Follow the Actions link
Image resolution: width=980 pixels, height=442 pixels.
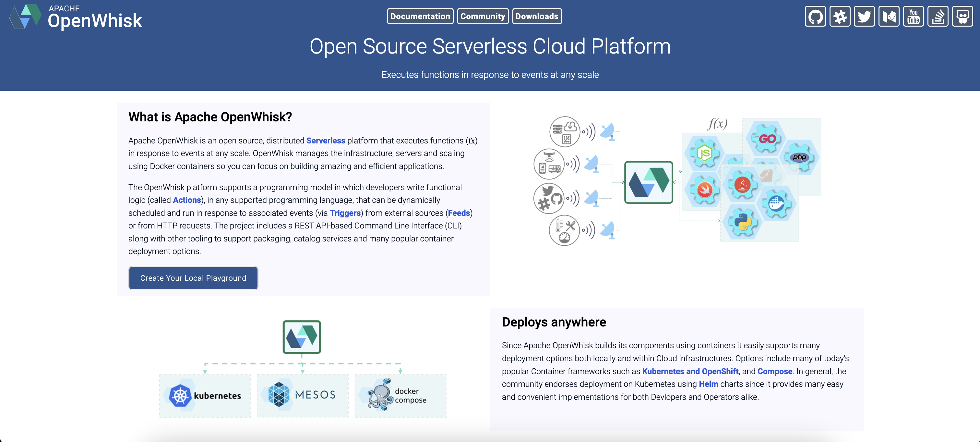187,200
